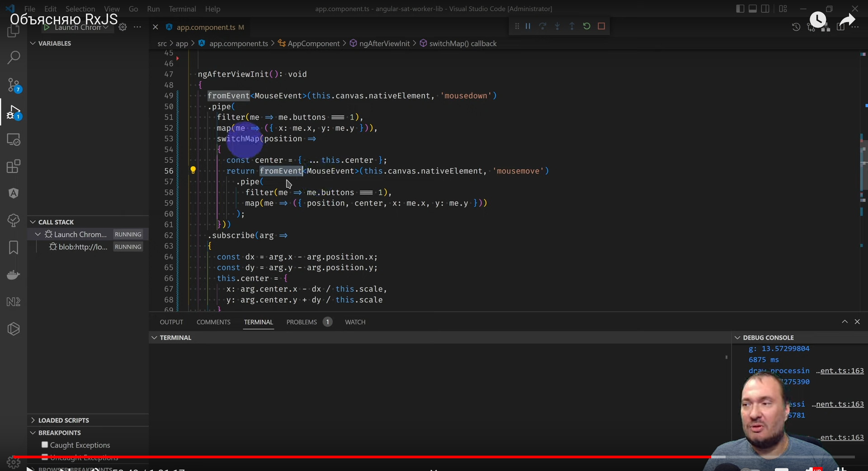
Task: Open the …nent.ts:163 debug console link
Action: click(838, 404)
